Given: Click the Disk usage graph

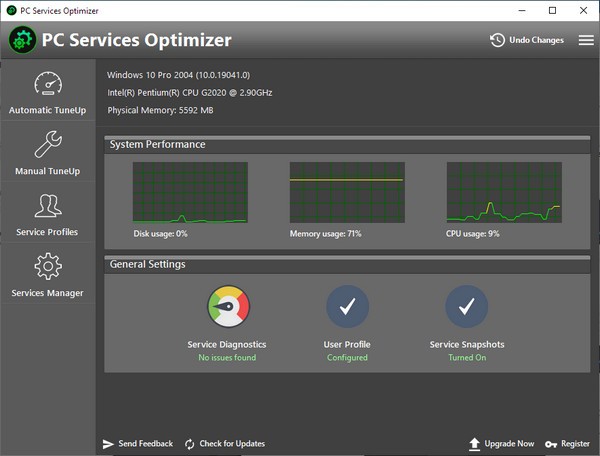Looking at the screenshot, I should [x=190, y=192].
